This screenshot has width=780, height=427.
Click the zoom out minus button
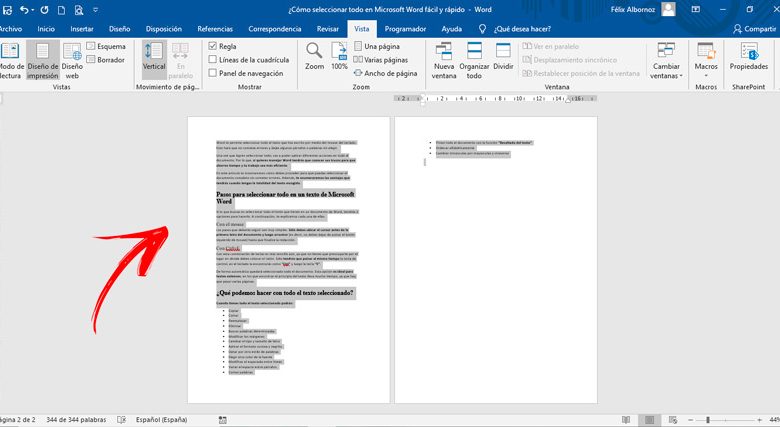coord(690,420)
